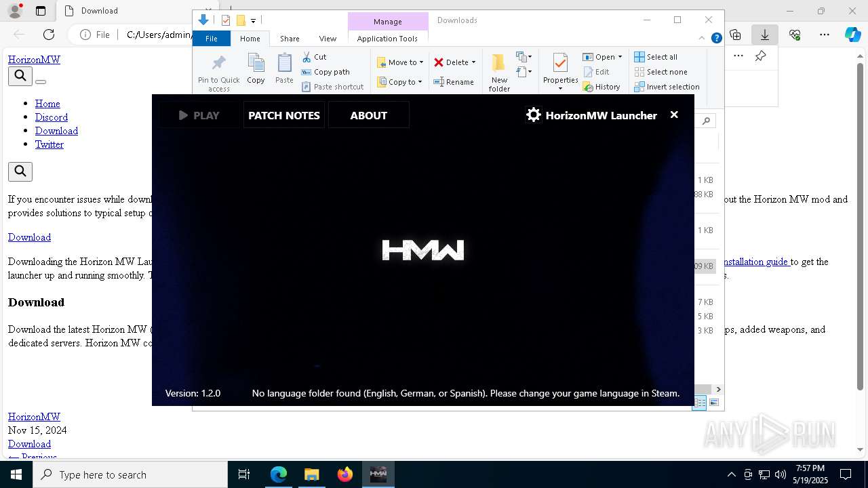Click the Download link in nav list
Viewport: 868px width, 488px height.
(56, 131)
